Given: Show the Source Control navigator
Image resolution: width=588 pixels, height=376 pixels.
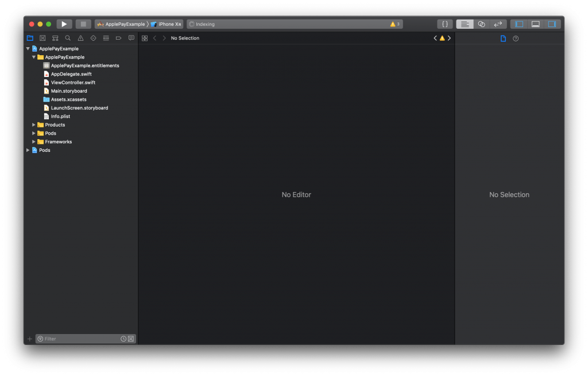Looking at the screenshot, I should (42, 38).
